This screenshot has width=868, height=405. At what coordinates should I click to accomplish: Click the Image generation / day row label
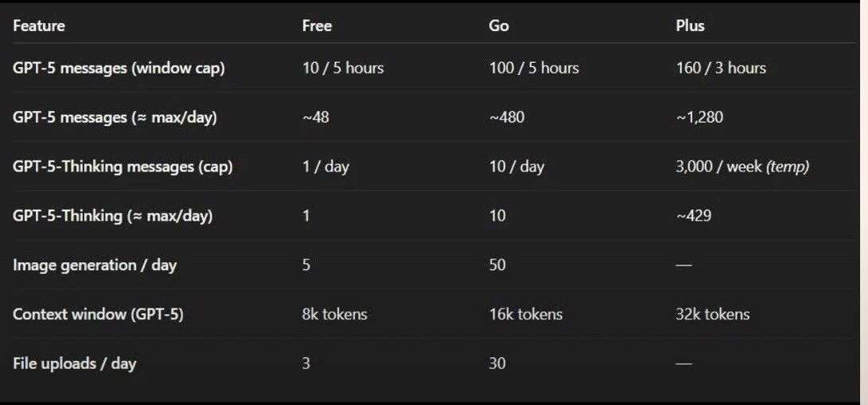tap(95, 265)
